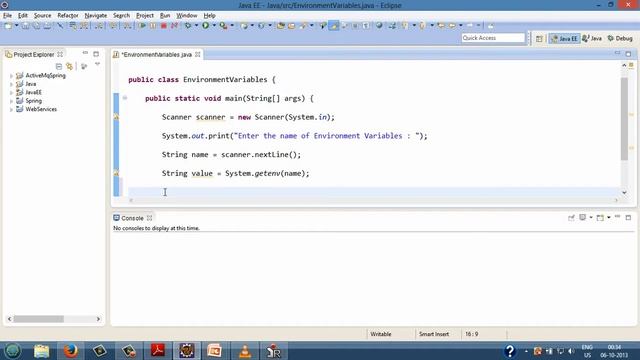640x360 pixels.
Task: Open the Navigate menu
Action: point(96,16)
